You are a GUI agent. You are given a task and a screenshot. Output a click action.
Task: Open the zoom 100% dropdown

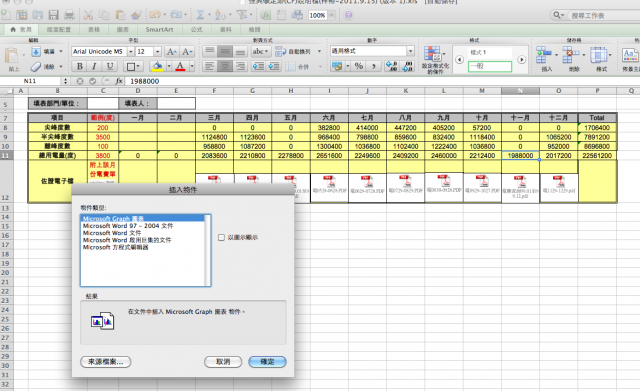332,16
